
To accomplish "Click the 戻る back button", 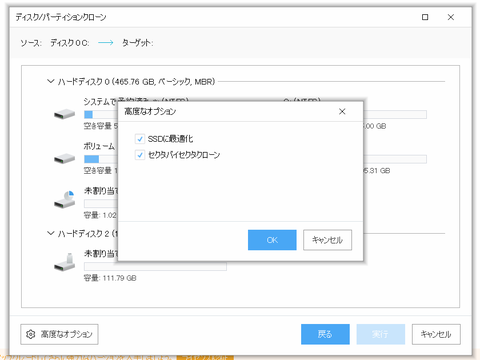I will (x=325, y=334).
